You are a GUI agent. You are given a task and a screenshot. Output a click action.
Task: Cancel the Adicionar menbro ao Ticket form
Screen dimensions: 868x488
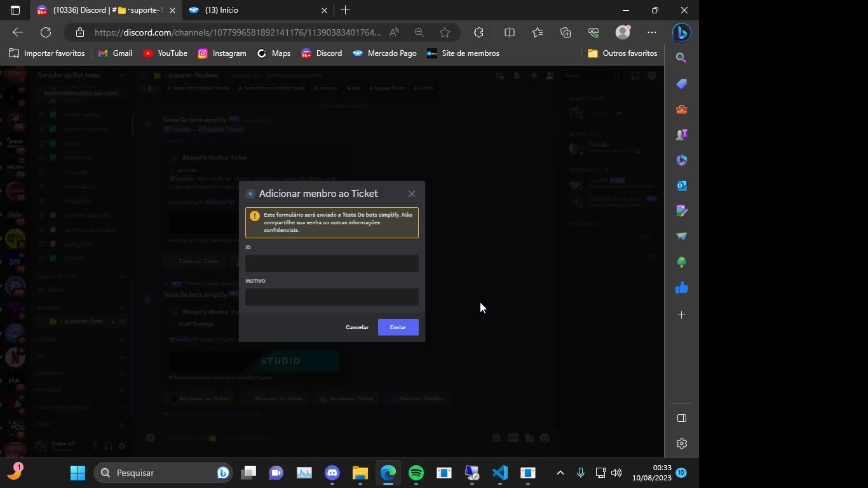[x=356, y=327]
